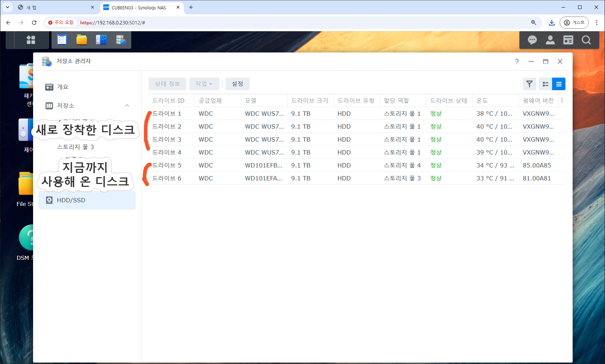Select HDD/SSD in the sidebar

pos(71,200)
